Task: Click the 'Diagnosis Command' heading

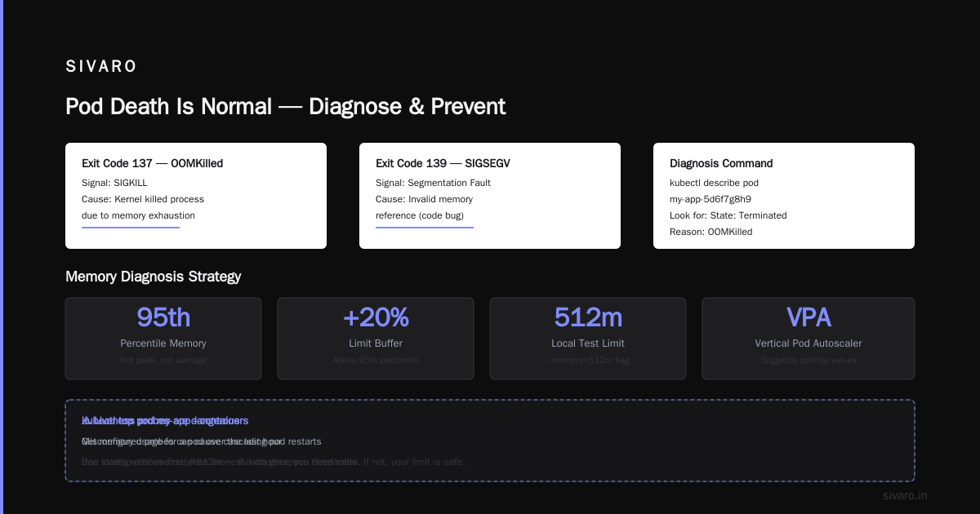Action: click(721, 163)
